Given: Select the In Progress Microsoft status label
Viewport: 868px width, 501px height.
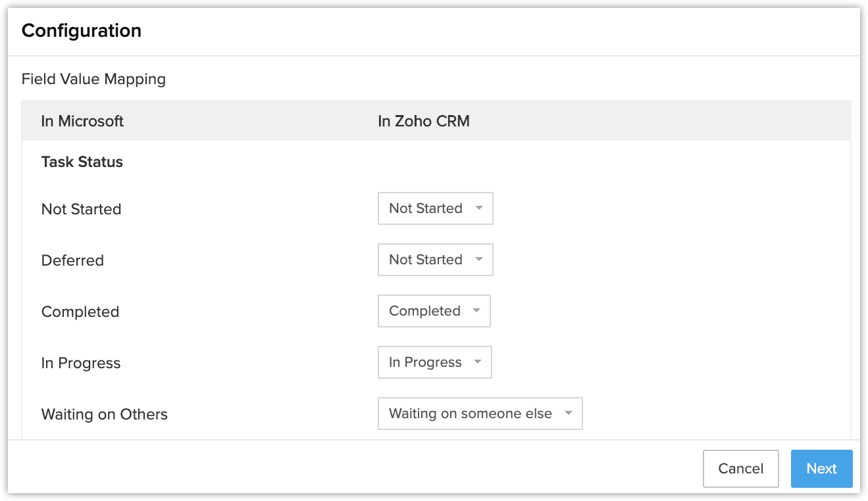Looking at the screenshot, I should (81, 363).
